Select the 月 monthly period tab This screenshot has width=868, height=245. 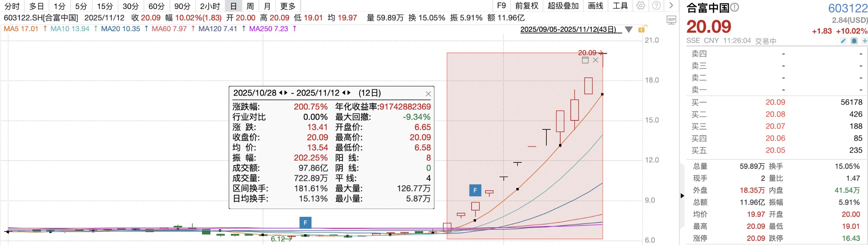(x=267, y=6)
